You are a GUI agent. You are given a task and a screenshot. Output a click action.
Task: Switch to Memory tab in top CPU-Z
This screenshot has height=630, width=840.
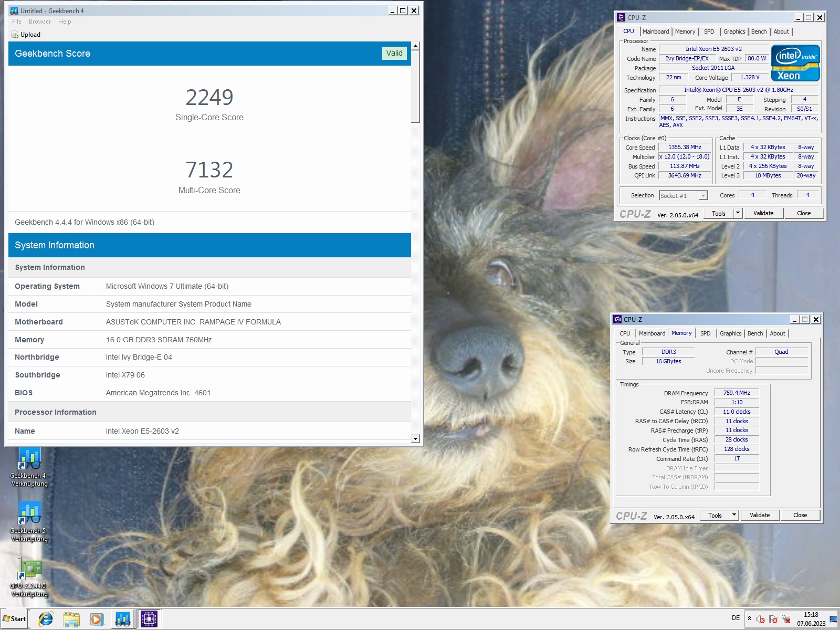click(685, 31)
